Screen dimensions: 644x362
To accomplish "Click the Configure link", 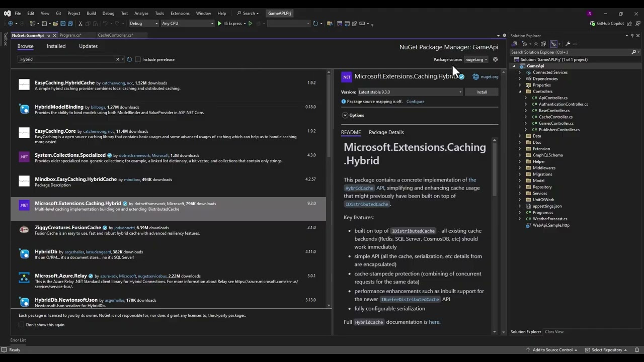I will pyautogui.click(x=416, y=102).
